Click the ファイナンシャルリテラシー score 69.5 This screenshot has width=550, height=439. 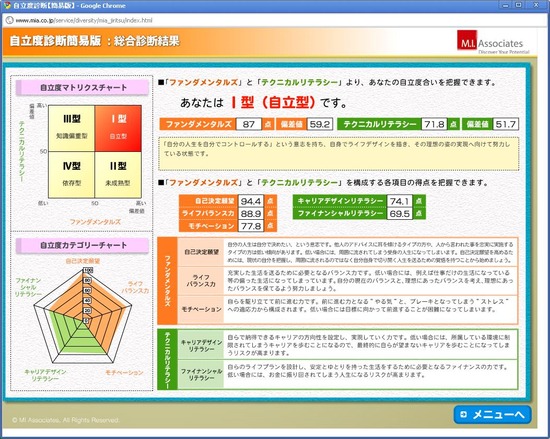pyautogui.click(x=400, y=214)
